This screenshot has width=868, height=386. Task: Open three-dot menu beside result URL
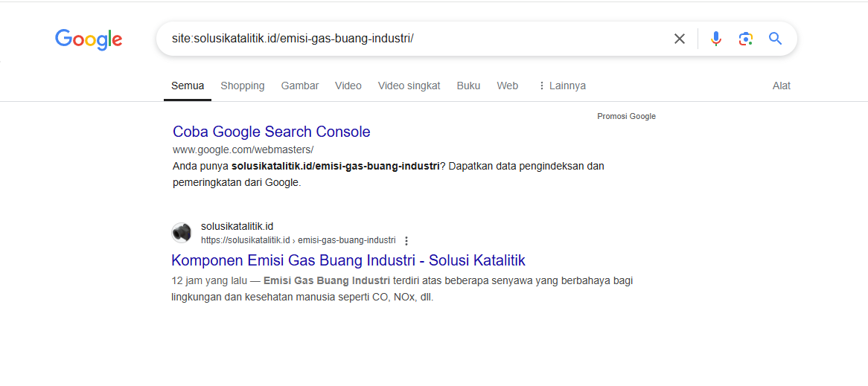click(406, 240)
